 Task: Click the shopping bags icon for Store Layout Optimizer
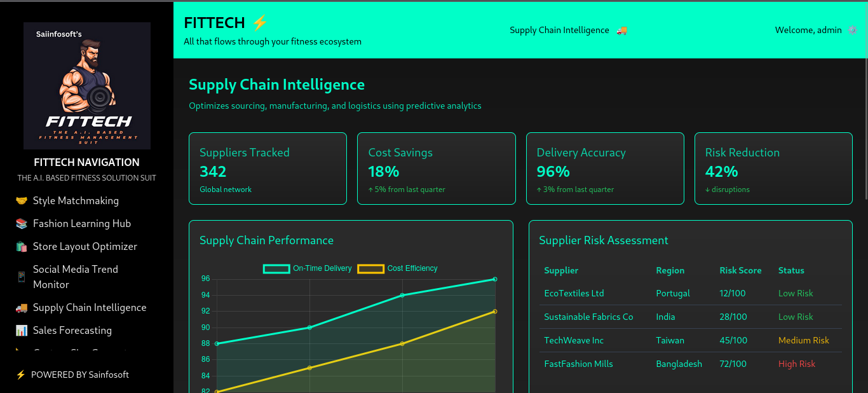[x=22, y=247]
